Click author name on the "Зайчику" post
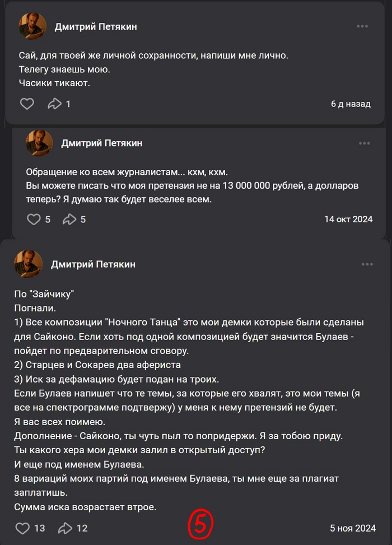The image size is (392, 545). click(x=93, y=264)
